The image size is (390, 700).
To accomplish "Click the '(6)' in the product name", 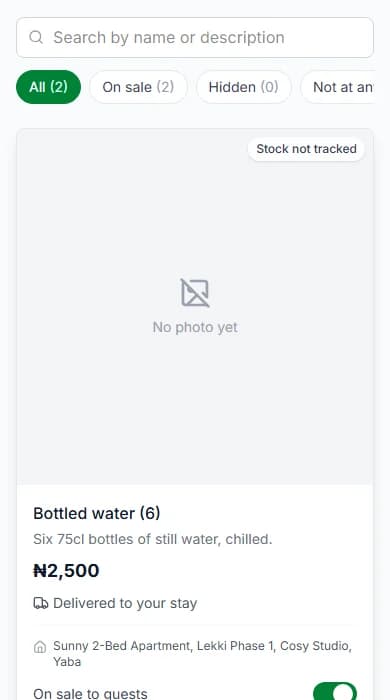I will click(150, 513).
